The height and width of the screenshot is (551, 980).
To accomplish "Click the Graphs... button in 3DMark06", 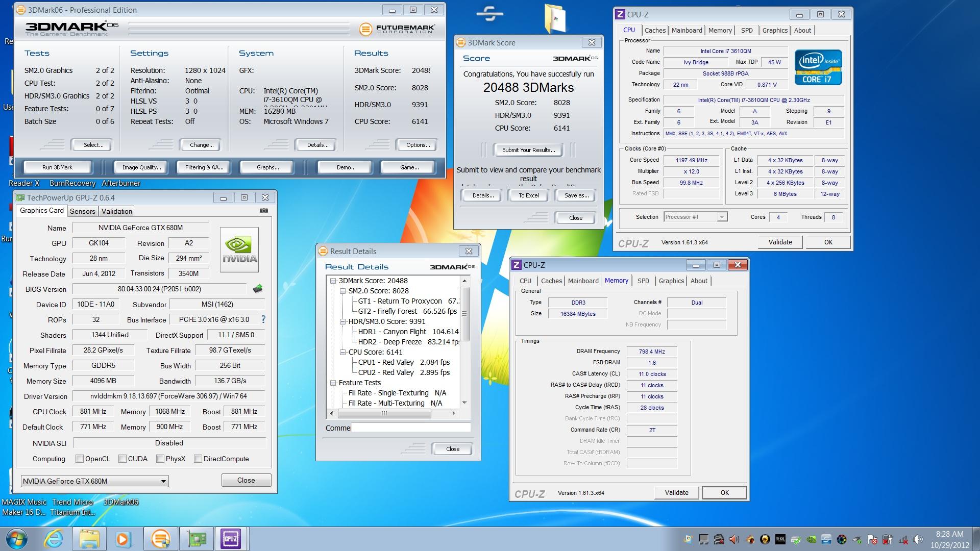I will 267,167.
